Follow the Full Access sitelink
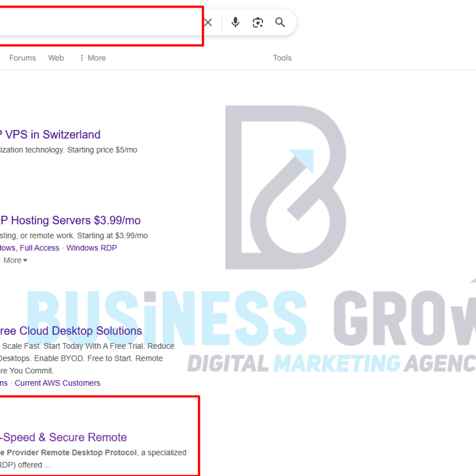 [40, 248]
